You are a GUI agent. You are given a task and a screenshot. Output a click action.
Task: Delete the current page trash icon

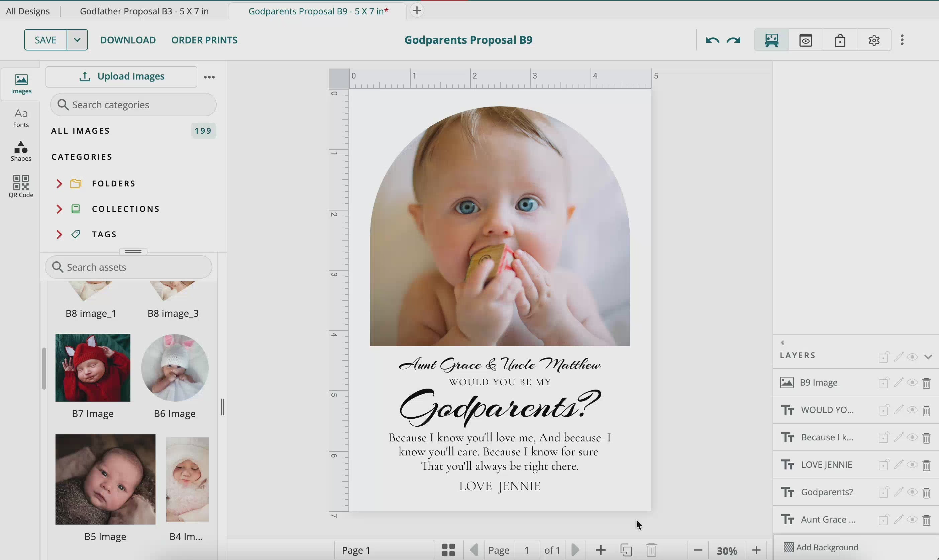pos(652,550)
